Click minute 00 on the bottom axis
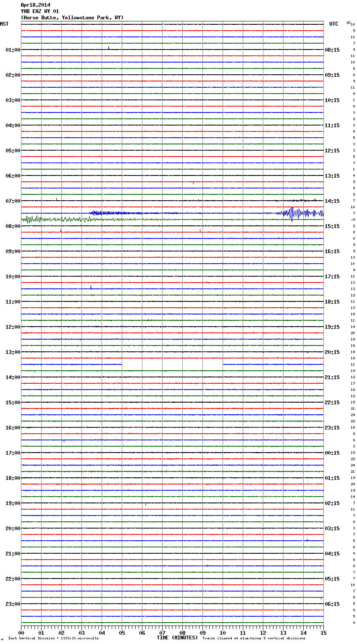357x644 pixels. click(21, 633)
